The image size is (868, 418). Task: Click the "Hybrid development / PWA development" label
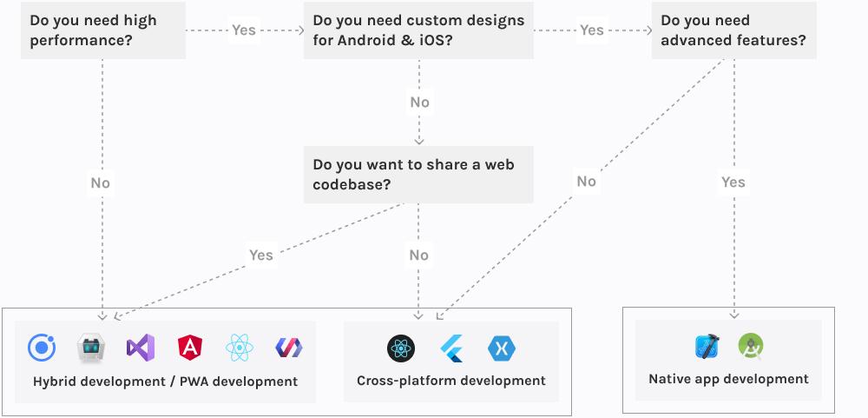click(x=165, y=382)
